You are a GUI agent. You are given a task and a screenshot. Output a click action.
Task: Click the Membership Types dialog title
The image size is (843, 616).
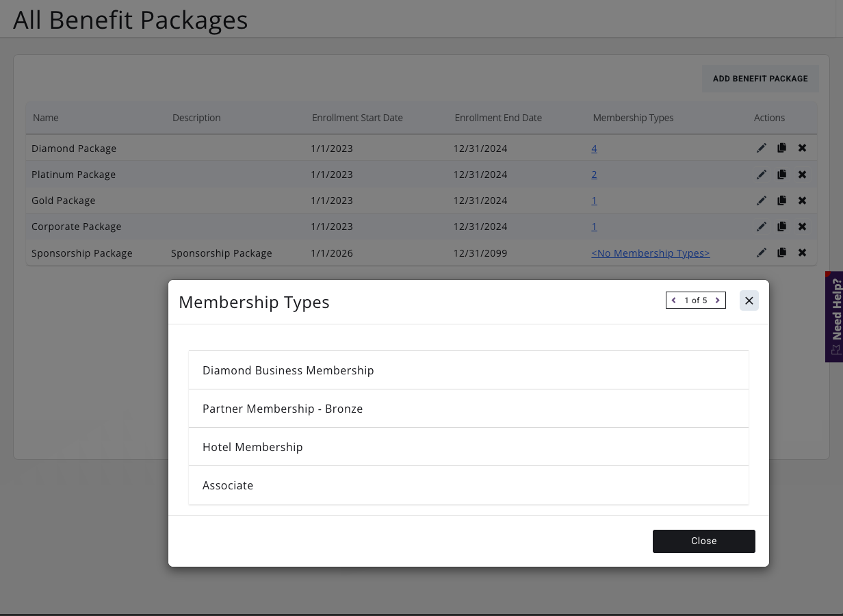click(254, 302)
